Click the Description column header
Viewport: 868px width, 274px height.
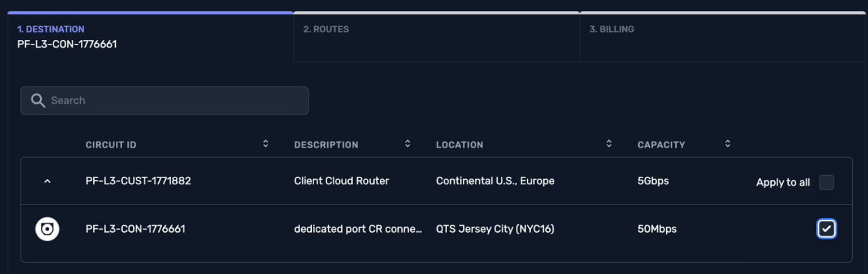(326, 145)
